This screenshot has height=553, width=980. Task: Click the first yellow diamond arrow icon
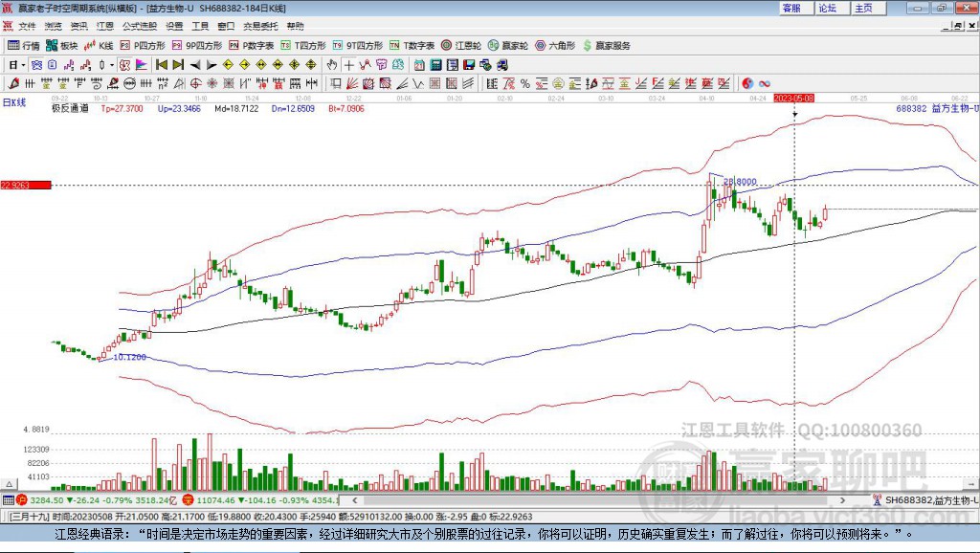[228, 64]
